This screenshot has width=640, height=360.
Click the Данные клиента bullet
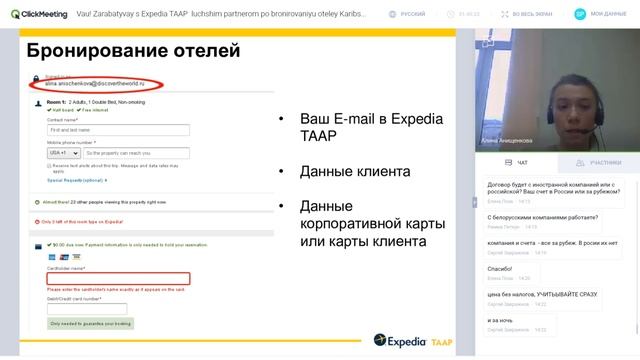point(355,171)
